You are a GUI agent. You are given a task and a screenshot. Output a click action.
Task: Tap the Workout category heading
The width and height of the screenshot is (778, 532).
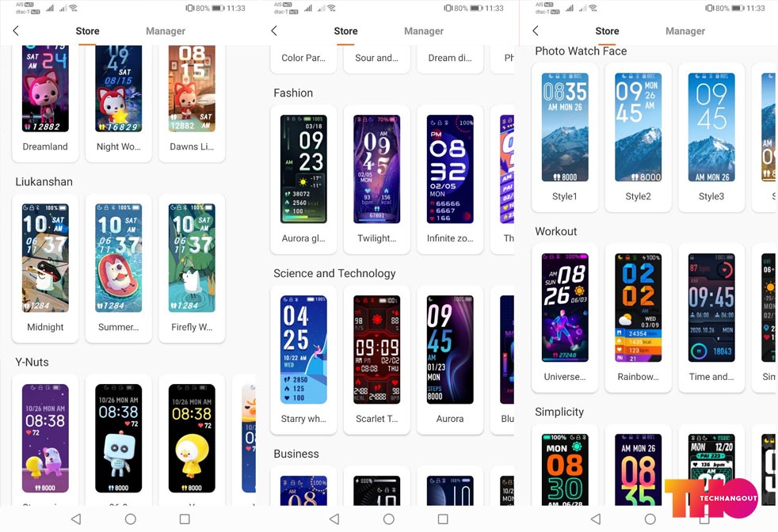coord(555,231)
